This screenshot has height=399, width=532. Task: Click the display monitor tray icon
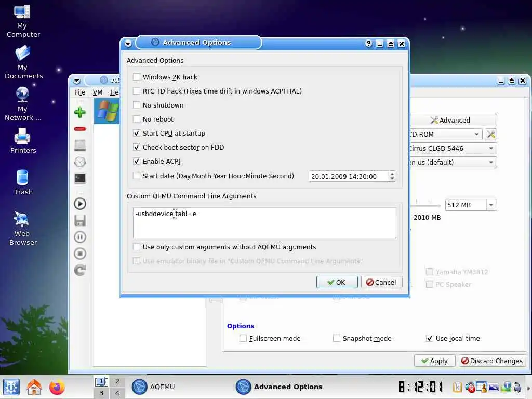click(494, 387)
